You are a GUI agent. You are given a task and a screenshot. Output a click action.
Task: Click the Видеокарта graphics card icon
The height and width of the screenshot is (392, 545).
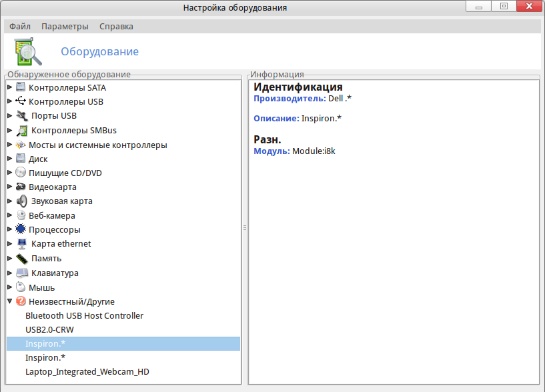click(21, 187)
